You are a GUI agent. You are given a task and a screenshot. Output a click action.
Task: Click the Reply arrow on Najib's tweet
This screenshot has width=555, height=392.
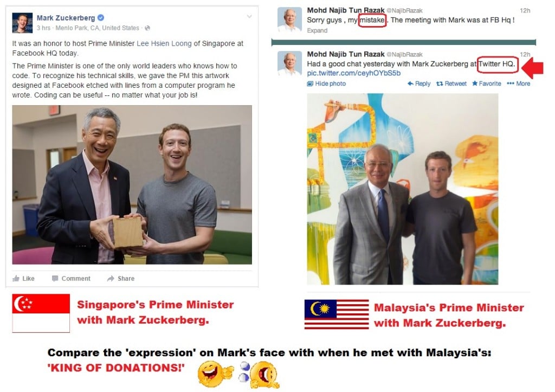pyautogui.click(x=411, y=83)
